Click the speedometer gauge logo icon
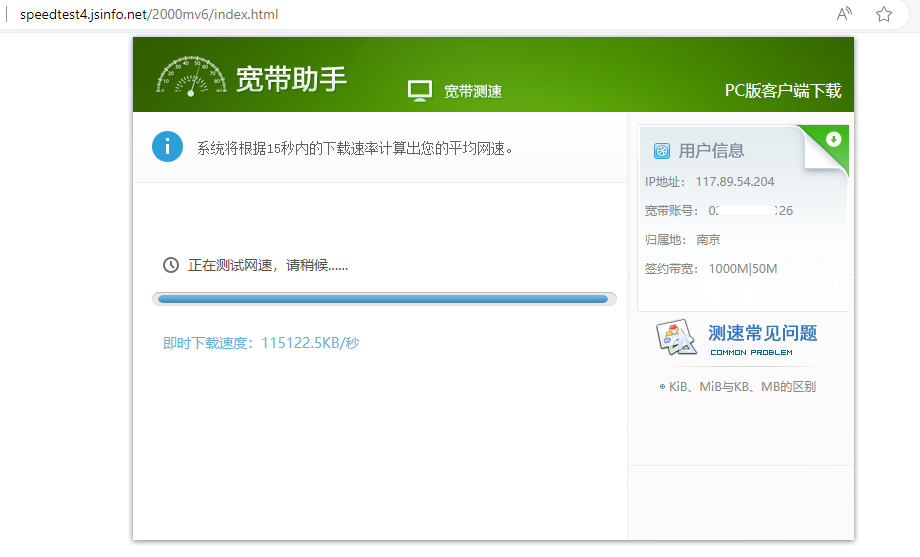The width and height of the screenshot is (920, 557). click(191, 76)
